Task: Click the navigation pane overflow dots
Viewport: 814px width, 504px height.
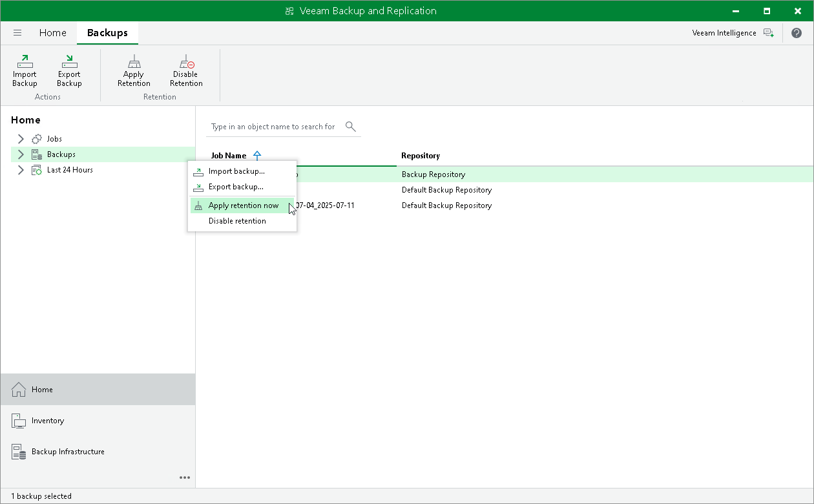Action: pos(185,478)
